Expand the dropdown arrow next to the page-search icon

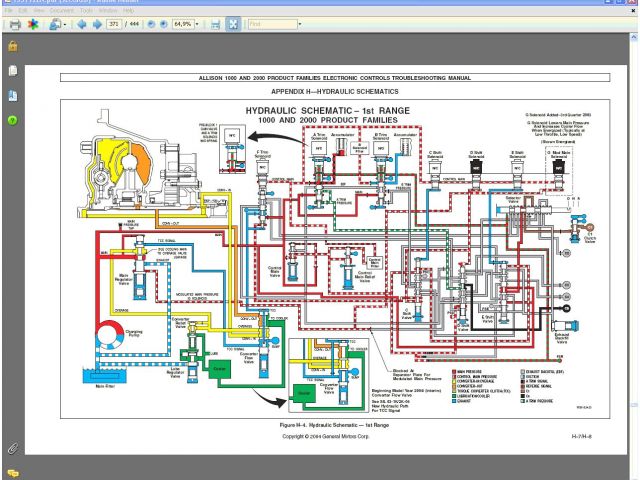[65, 23]
